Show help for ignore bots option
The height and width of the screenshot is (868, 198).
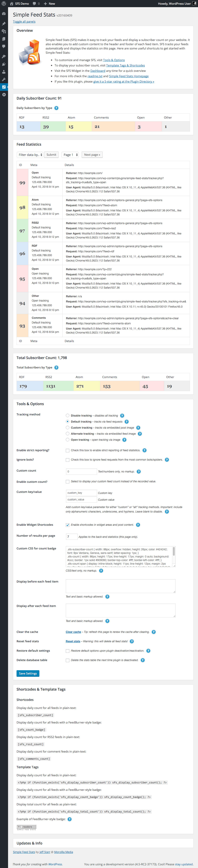coord(167,460)
